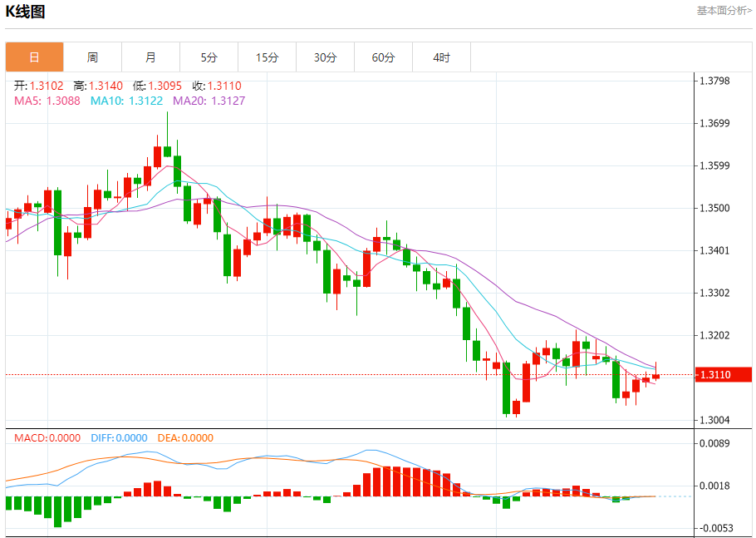
Task: Click the K线图 title heading
Action: point(26,12)
